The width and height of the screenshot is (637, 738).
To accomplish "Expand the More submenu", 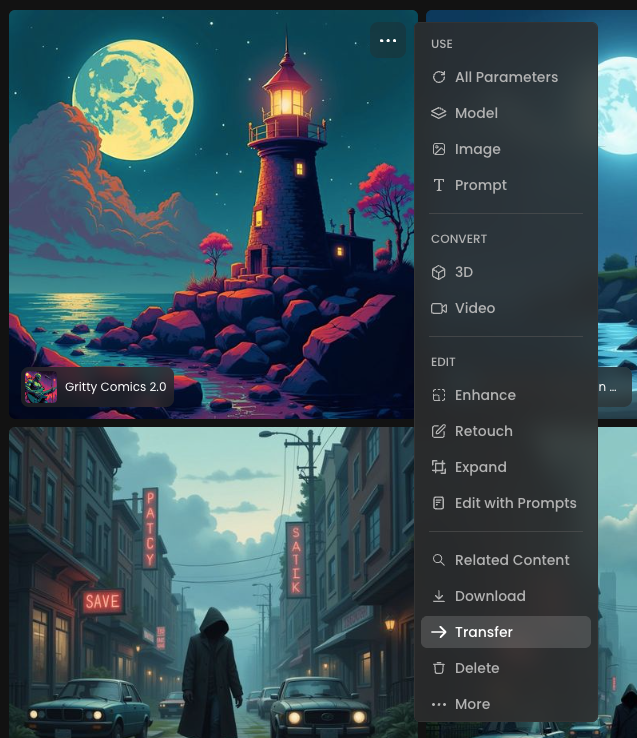I will pos(472,704).
